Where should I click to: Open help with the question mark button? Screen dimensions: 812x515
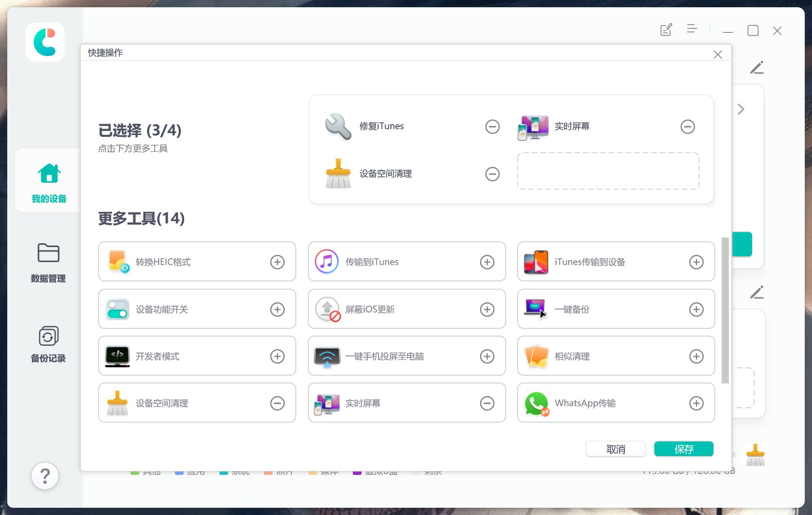point(45,476)
